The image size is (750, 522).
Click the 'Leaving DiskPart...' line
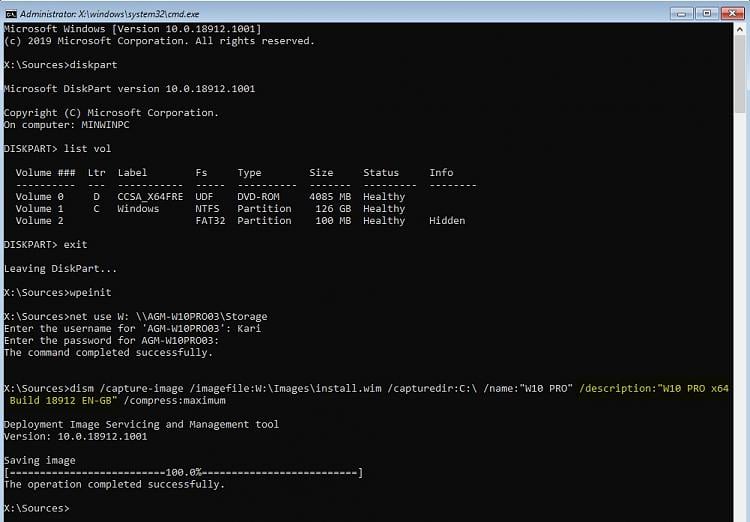[60, 268]
